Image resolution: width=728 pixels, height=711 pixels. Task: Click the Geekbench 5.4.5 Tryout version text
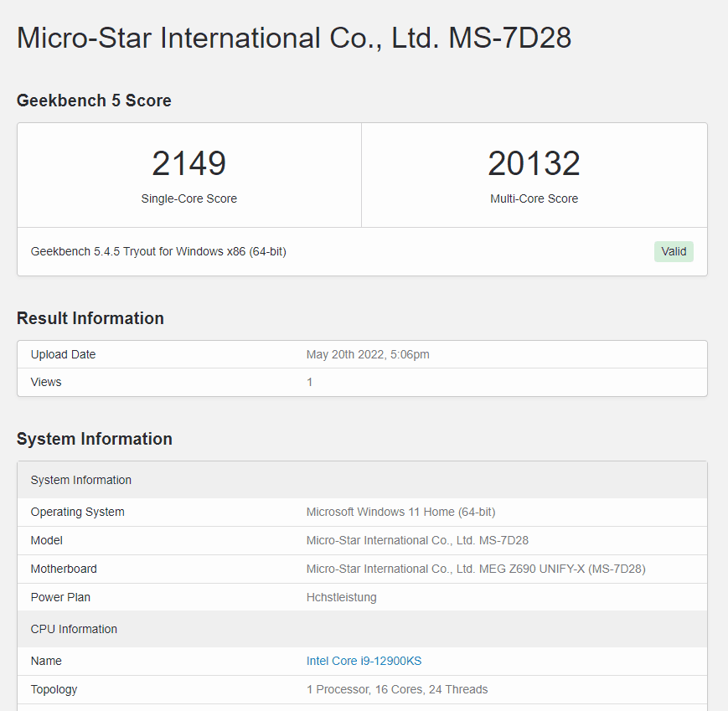[x=158, y=251]
